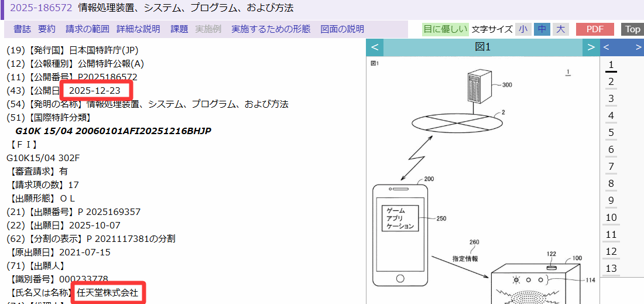This screenshot has width=644, height=304.
Task: Jump to 要約 section
Action: tap(47, 29)
